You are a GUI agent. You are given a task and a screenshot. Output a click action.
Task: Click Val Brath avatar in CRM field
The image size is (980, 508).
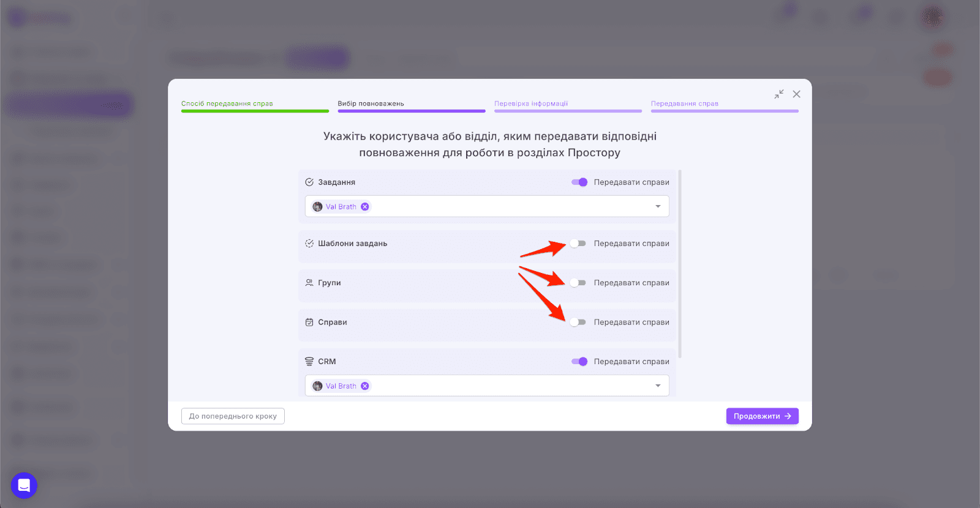click(317, 386)
